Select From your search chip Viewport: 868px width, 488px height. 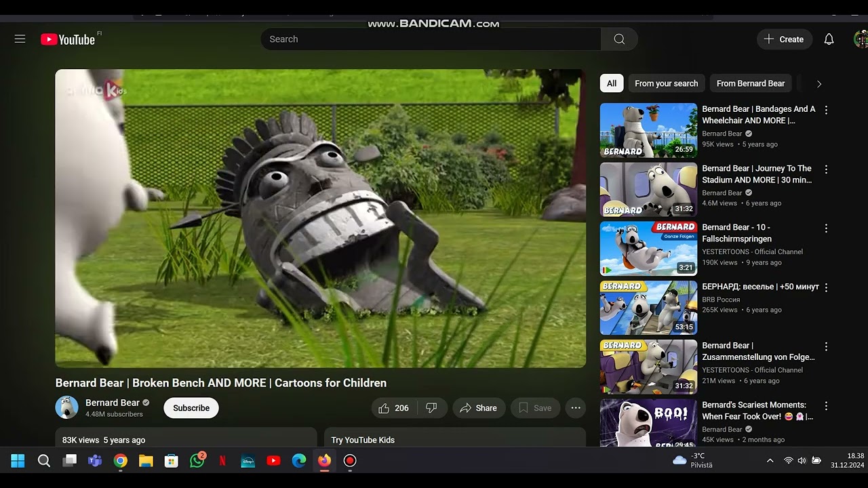pyautogui.click(x=666, y=83)
